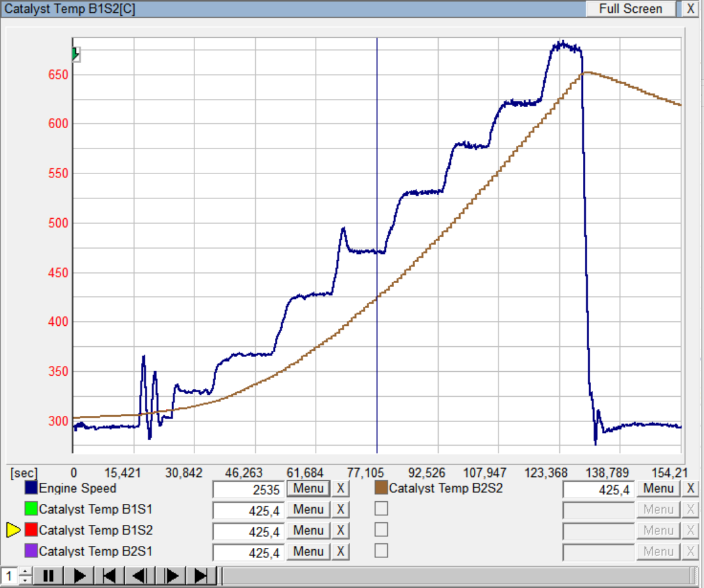The height and width of the screenshot is (588, 704).
Task: Jump to the first recorded frame
Action: click(110, 577)
